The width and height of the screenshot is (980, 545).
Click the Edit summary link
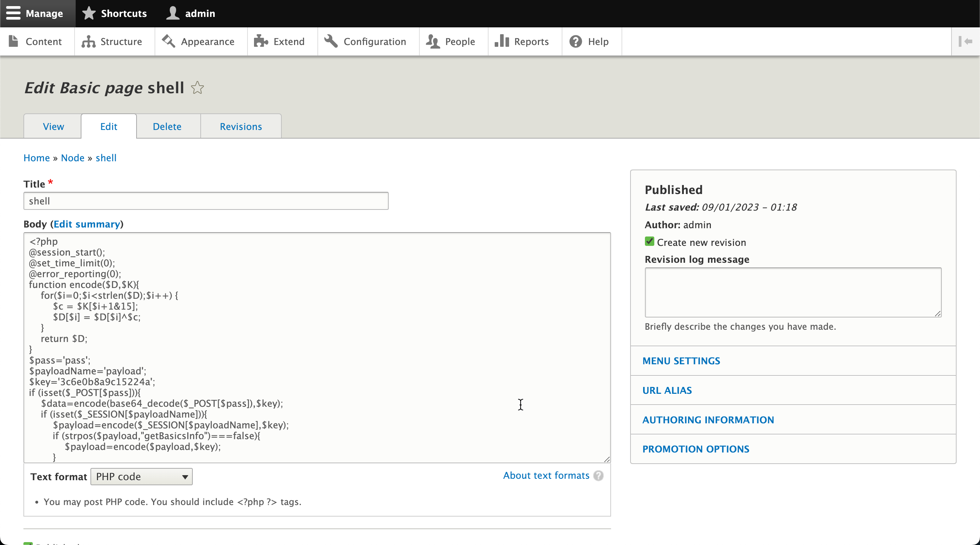click(x=87, y=224)
